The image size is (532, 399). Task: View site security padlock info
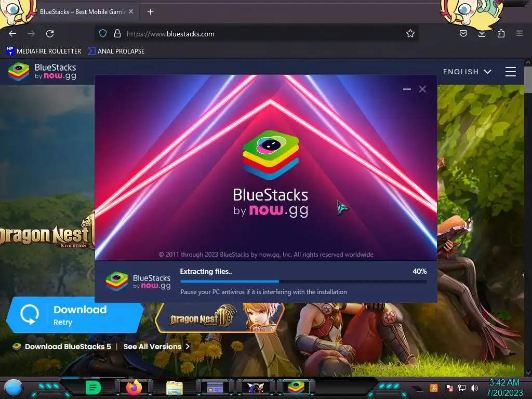coord(117,34)
